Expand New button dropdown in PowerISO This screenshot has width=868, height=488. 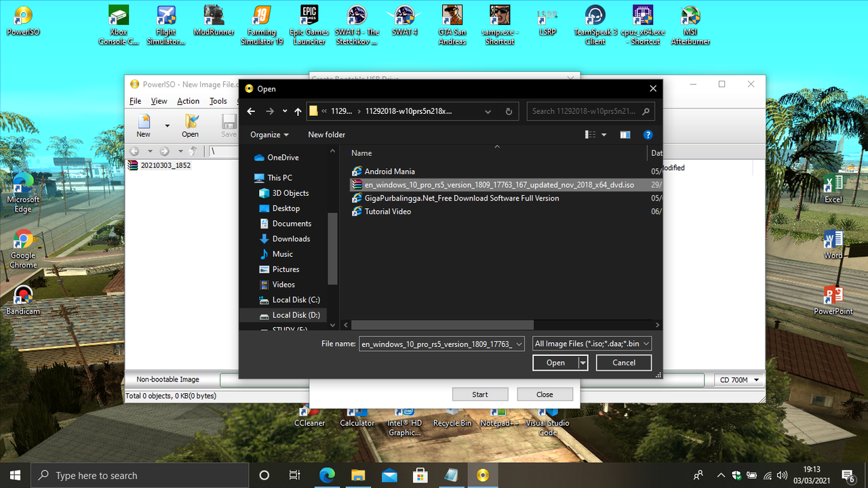click(x=167, y=125)
